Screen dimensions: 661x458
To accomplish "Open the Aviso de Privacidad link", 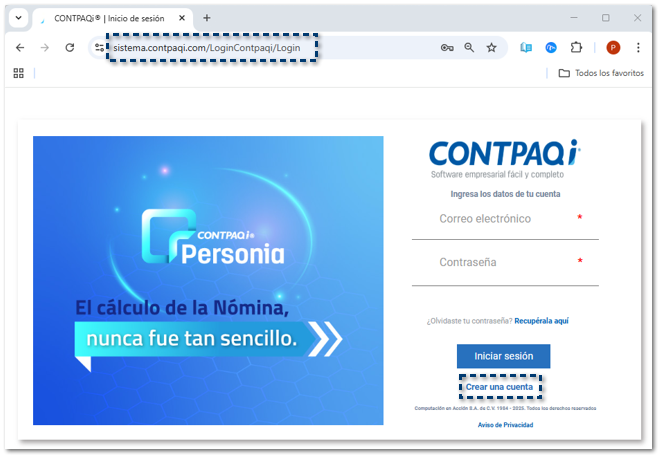I will coord(505,425).
